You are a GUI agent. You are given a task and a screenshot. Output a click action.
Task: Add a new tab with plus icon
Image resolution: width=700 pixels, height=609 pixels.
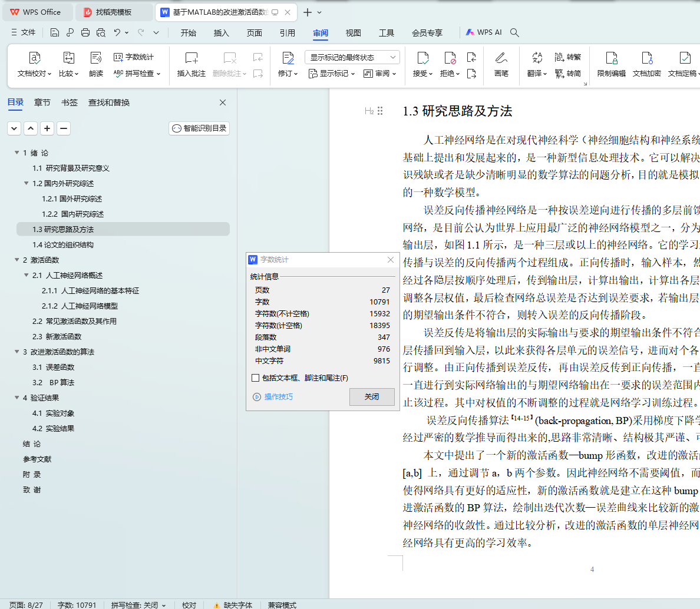307,12
